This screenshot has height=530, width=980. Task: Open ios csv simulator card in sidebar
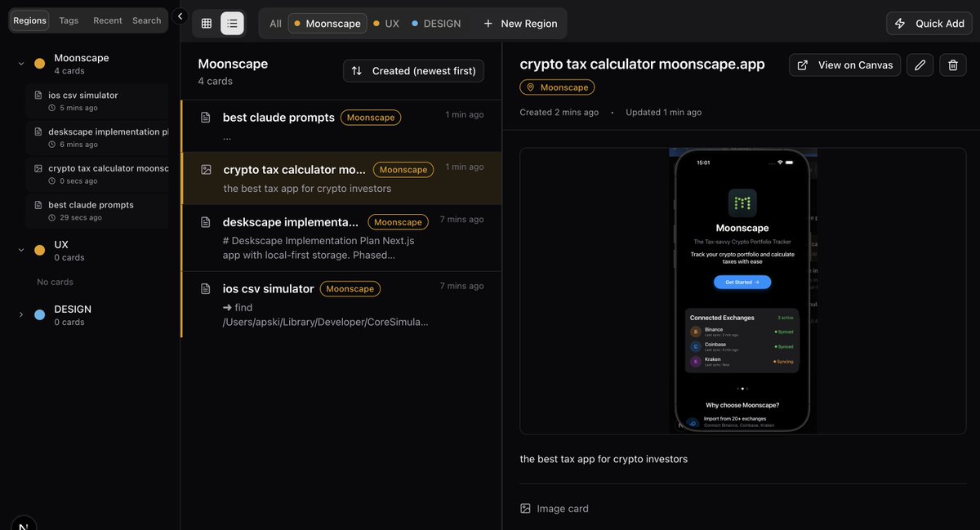tap(97, 101)
